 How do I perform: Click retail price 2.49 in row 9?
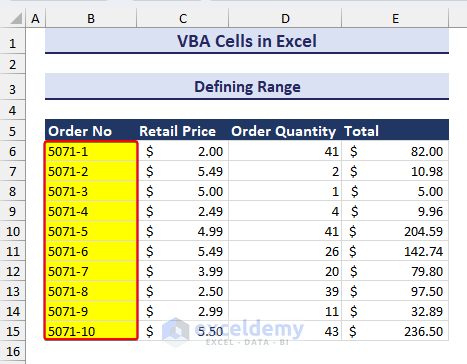click(x=183, y=211)
